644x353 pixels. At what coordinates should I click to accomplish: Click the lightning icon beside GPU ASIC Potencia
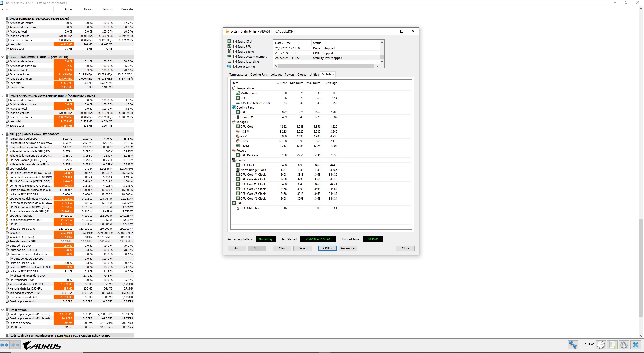point(7,216)
